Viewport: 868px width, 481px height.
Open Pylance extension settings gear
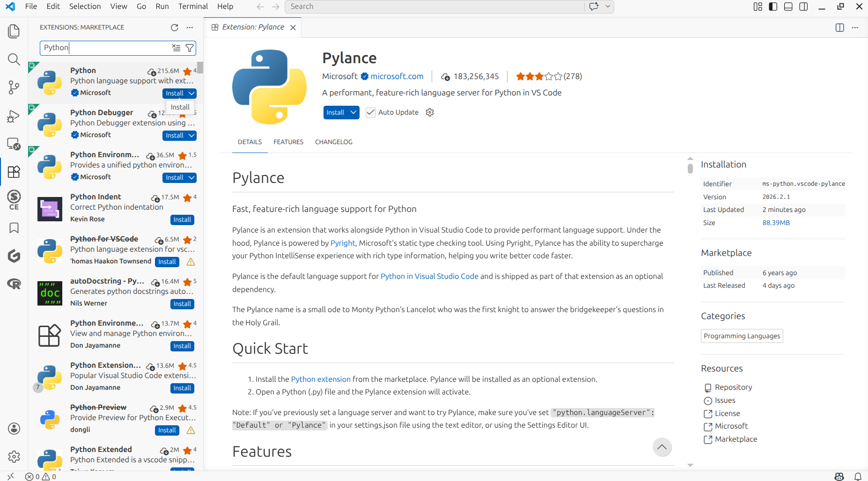click(x=430, y=112)
